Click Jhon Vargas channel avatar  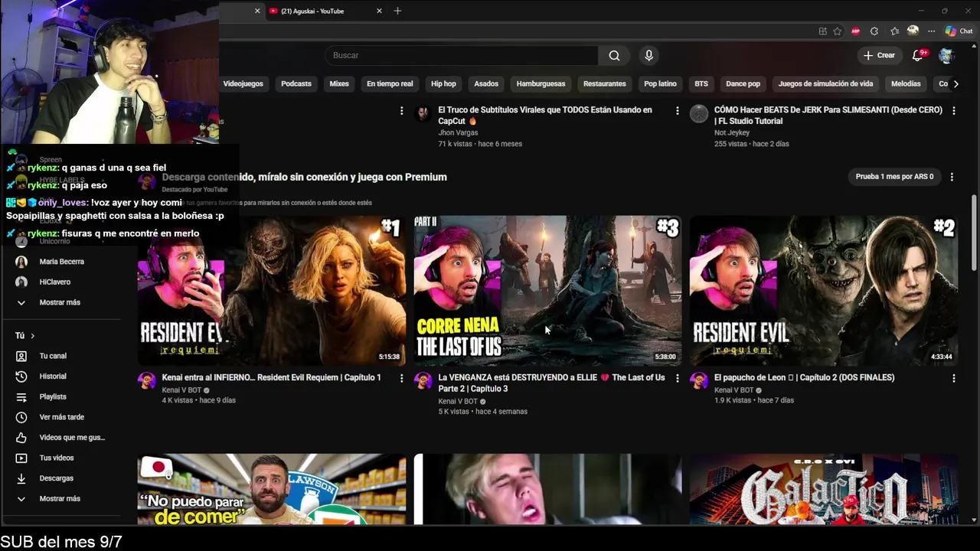point(423,114)
